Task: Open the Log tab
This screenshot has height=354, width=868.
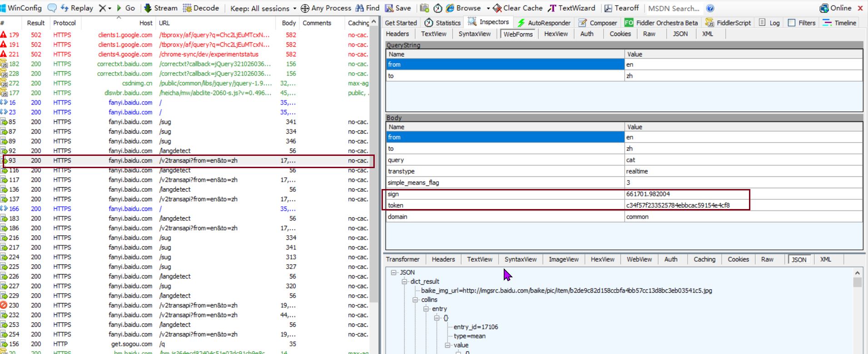Action: click(x=769, y=23)
